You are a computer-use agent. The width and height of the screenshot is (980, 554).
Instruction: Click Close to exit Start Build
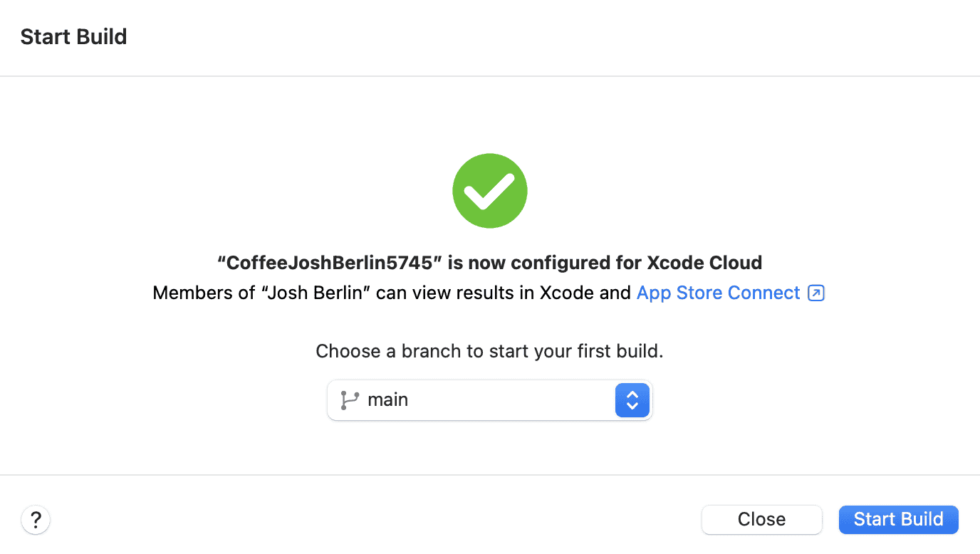761,519
